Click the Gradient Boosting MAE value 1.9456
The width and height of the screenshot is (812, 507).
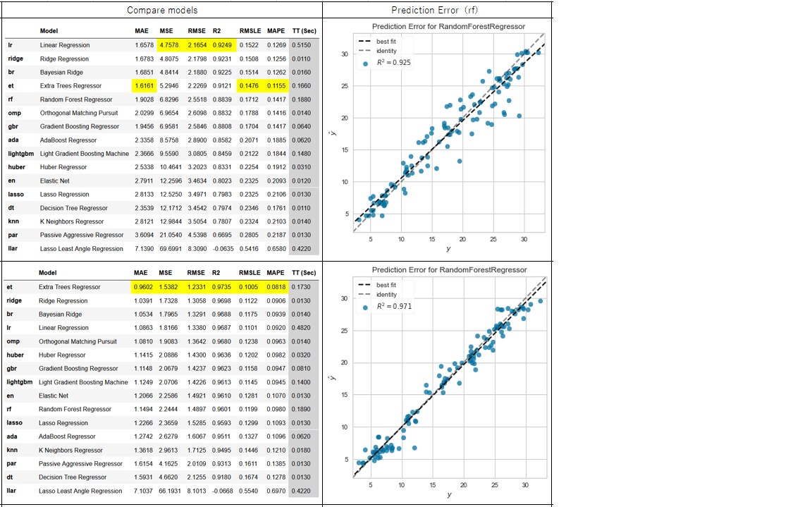pyautogui.click(x=144, y=126)
